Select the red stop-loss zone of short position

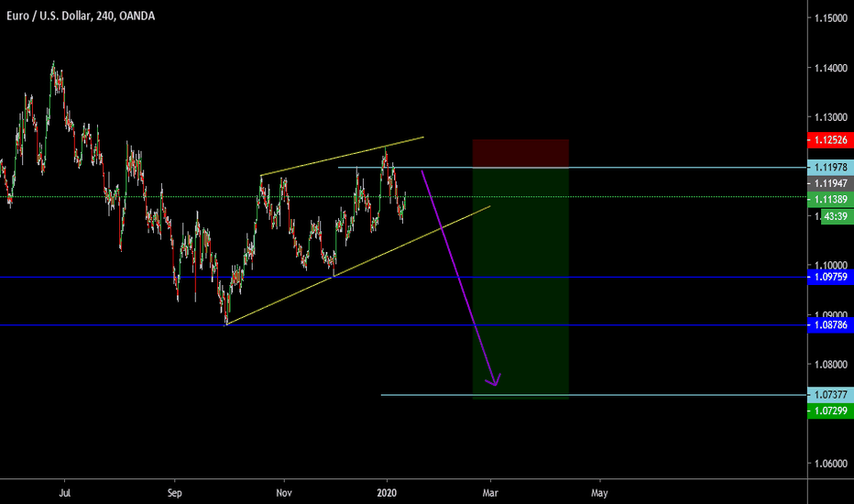click(x=520, y=153)
